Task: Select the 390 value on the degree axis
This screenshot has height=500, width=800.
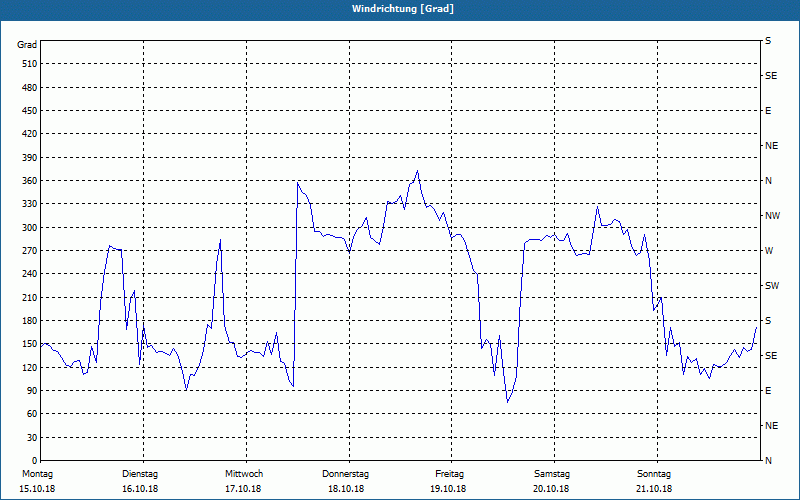Action: (x=30, y=157)
